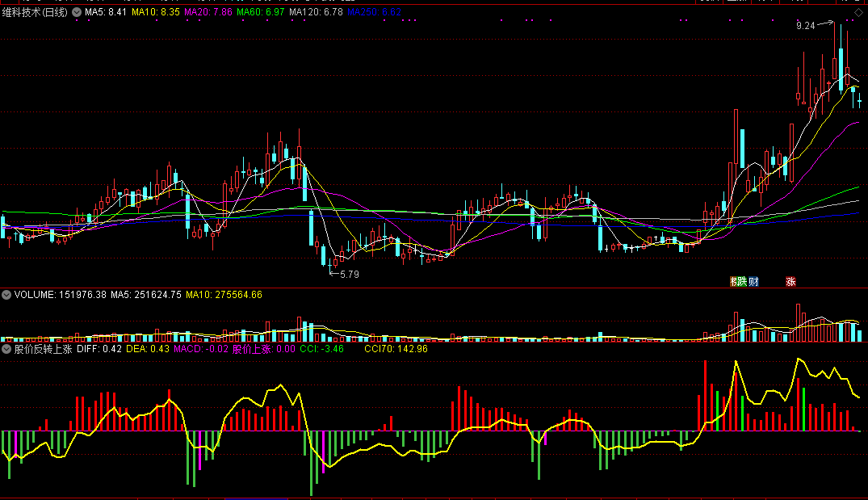Click the green MA60: 6.97 label

[261, 12]
